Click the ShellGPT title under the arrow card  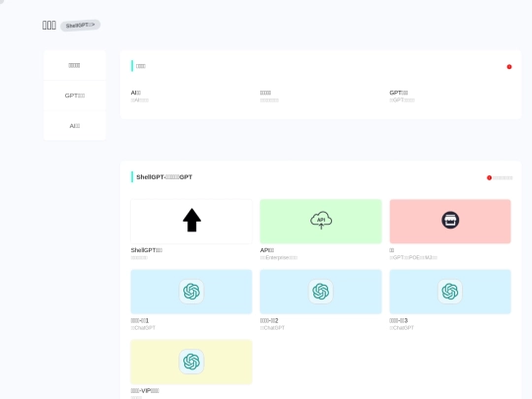(x=147, y=250)
